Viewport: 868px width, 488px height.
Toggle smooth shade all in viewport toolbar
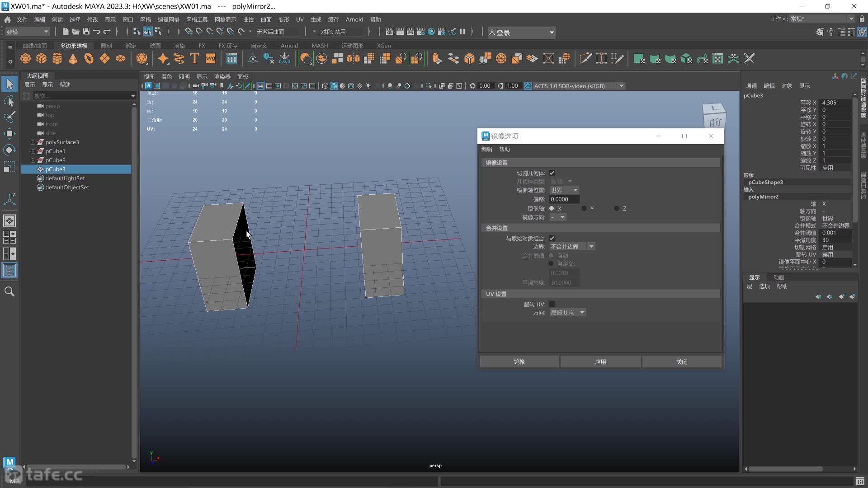coord(334,86)
